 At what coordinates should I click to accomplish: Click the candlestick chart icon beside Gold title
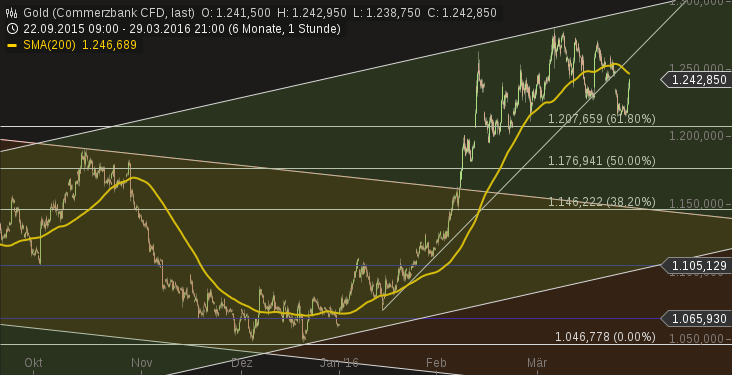click(x=12, y=13)
